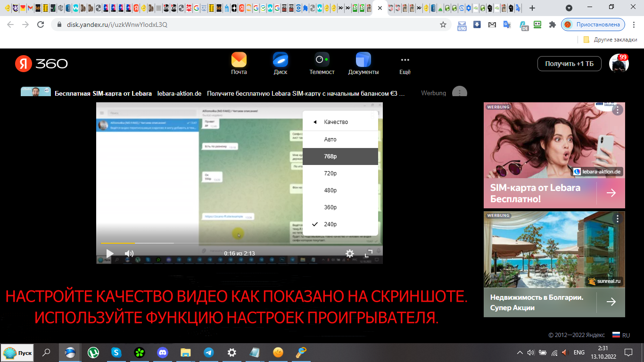Screen dimensions: 644x362
Task: Open options on sunreal.ru ad
Action: pyautogui.click(x=618, y=219)
